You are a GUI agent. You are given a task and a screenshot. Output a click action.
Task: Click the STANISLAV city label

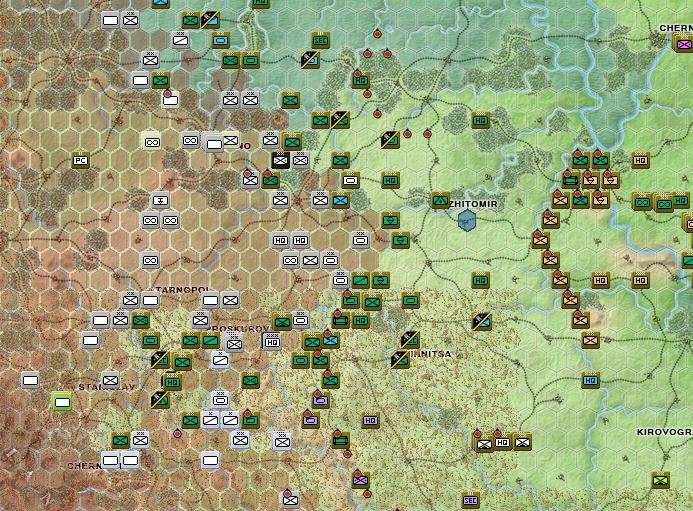[107, 387]
